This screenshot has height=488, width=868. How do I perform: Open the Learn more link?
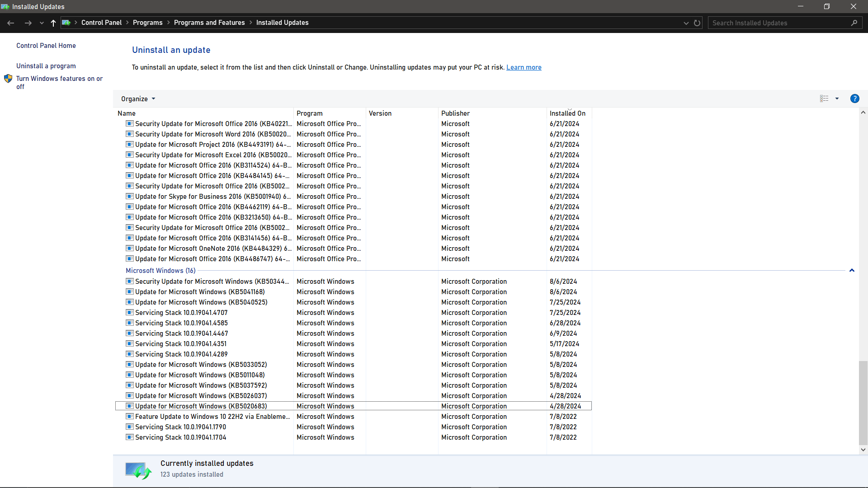pyautogui.click(x=524, y=67)
